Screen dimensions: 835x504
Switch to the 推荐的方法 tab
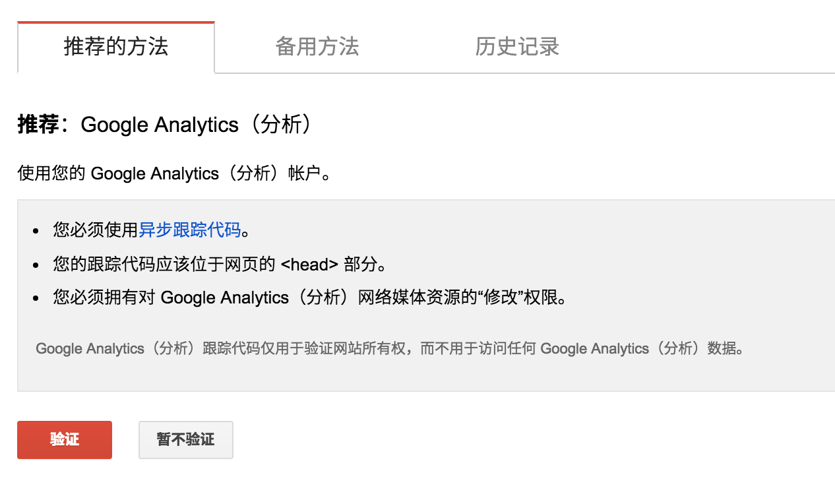(116, 47)
